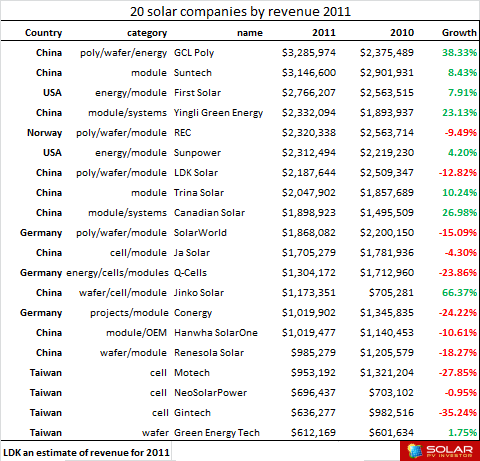Select the 'Motech' name cell

tap(192, 373)
